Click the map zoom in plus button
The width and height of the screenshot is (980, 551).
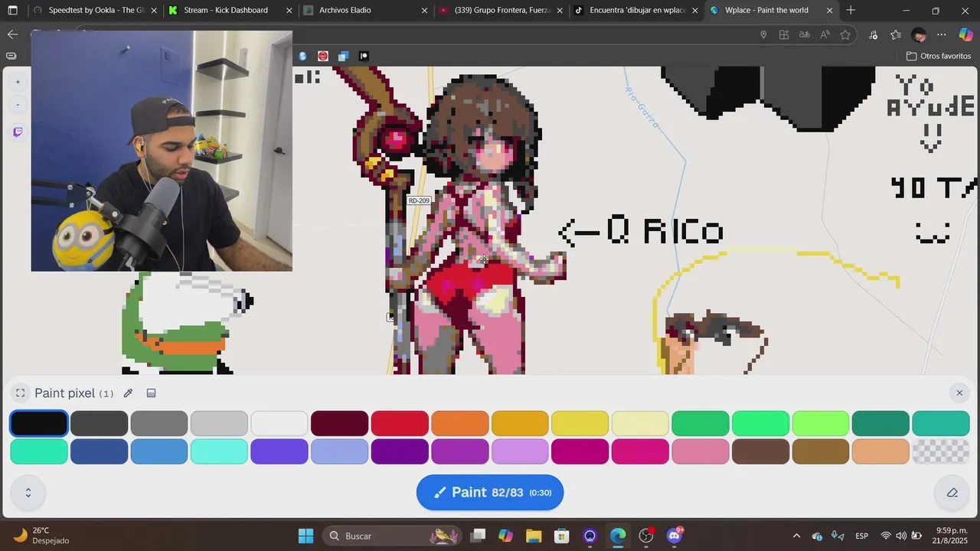[18, 82]
